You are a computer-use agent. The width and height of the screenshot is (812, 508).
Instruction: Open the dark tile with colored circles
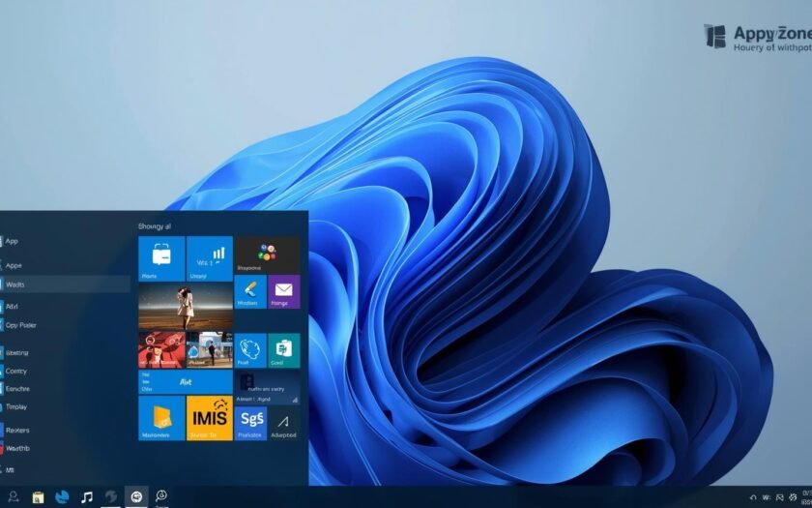[x=267, y=255]
